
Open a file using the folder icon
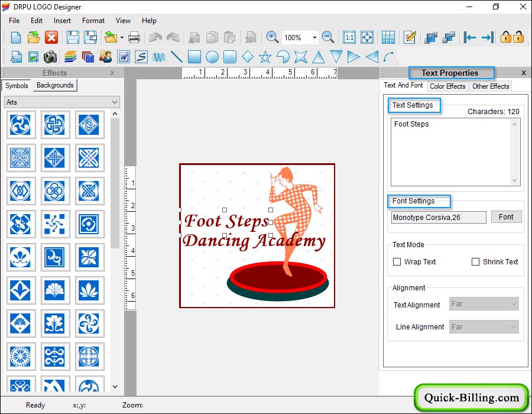(x=34, y=37)
